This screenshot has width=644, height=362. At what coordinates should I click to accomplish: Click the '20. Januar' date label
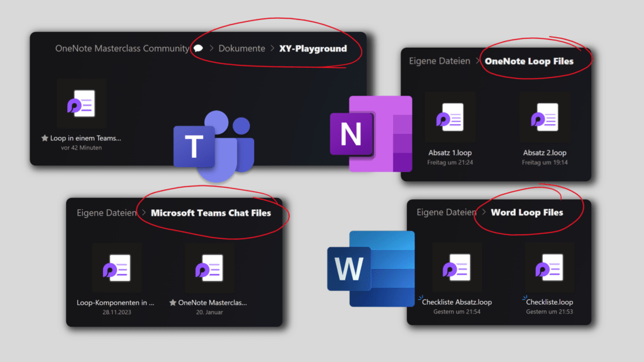tap(209, 312)
